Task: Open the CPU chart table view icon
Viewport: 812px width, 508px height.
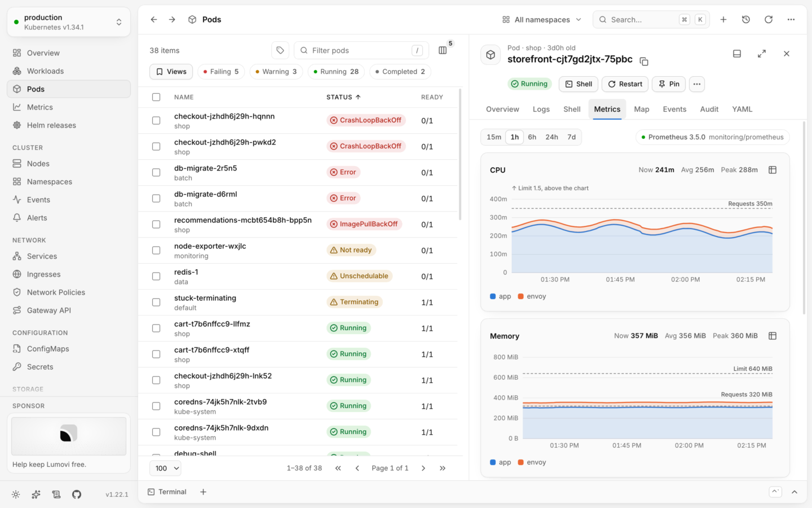Action: coord(773,170)
